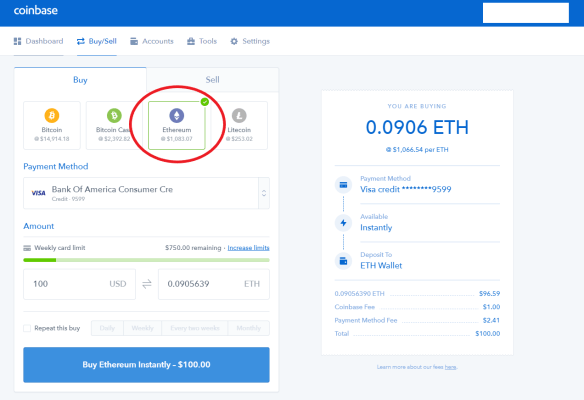This screenshot has height=400, width=584.
Task: Click the Accounts wallet icon
Action: coord(134,41)
